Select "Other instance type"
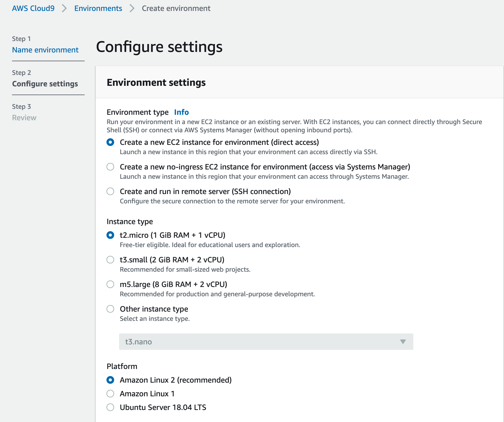Viewport: 504px width, 422px height. click(x=110, y=309)
